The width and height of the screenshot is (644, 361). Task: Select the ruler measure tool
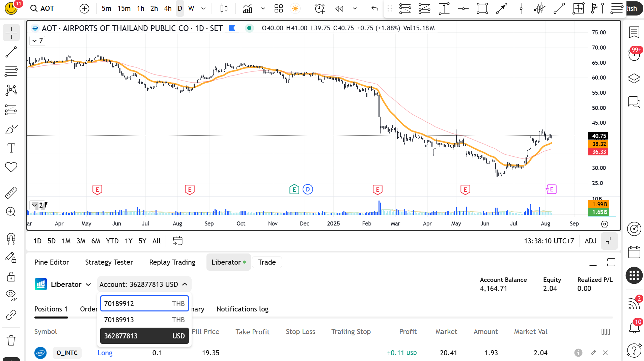coord(11,192)
